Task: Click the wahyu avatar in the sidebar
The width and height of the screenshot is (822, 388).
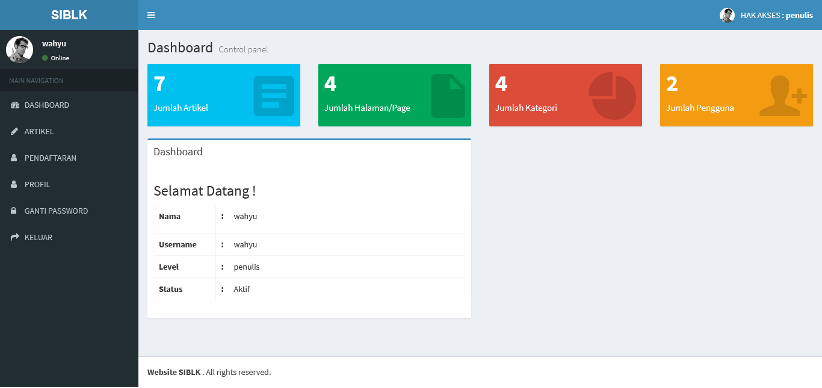Action: point(19,50)
